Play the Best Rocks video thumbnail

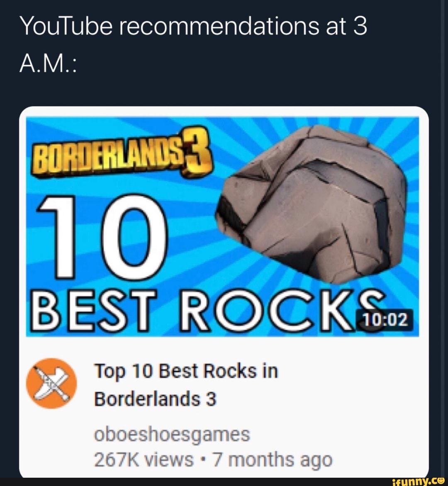tap(222, 226)
